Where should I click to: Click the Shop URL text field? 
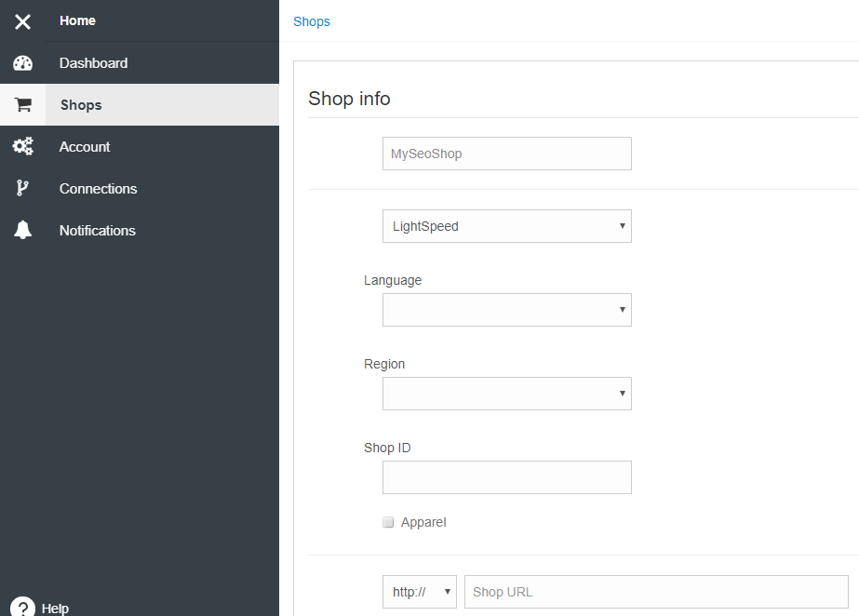pyautogui.click(x=656, y=592)
